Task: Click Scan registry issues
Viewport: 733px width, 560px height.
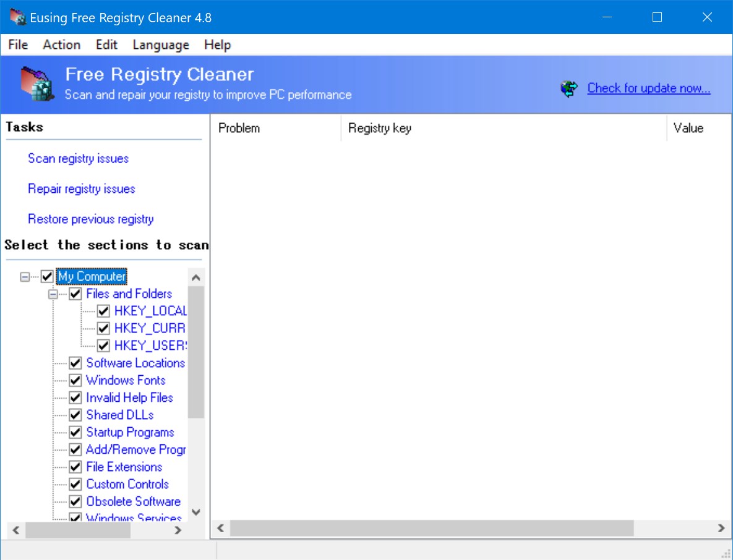Action: tap(77, 159)
